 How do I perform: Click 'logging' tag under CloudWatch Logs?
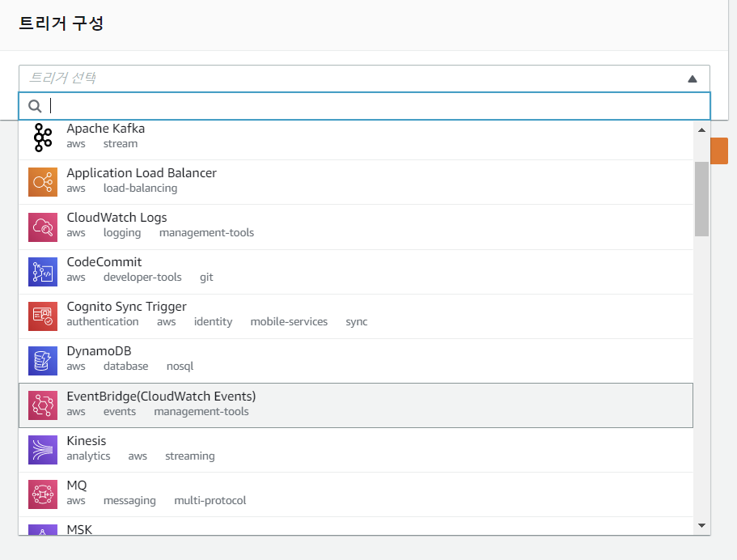[122, 233]
